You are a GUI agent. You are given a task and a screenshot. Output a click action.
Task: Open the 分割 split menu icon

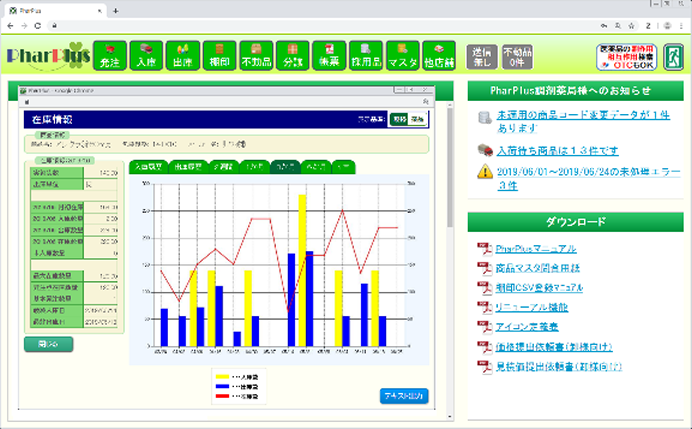click(293, 56)
